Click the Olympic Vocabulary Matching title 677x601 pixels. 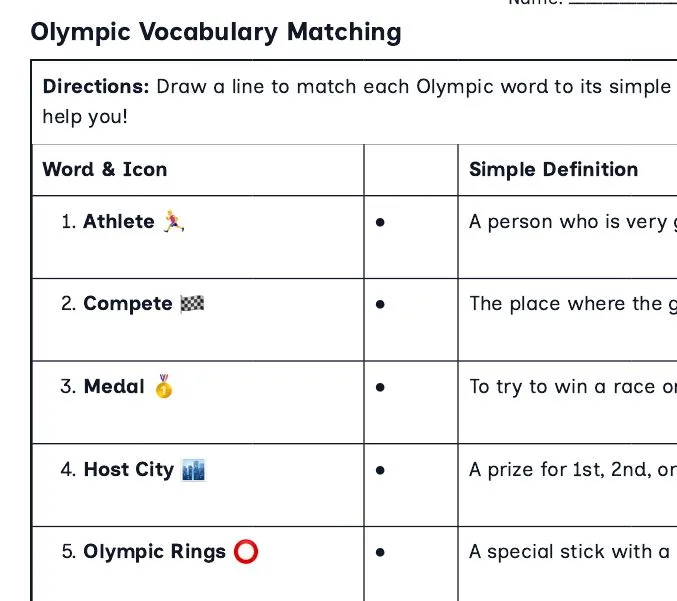(216, 32)
